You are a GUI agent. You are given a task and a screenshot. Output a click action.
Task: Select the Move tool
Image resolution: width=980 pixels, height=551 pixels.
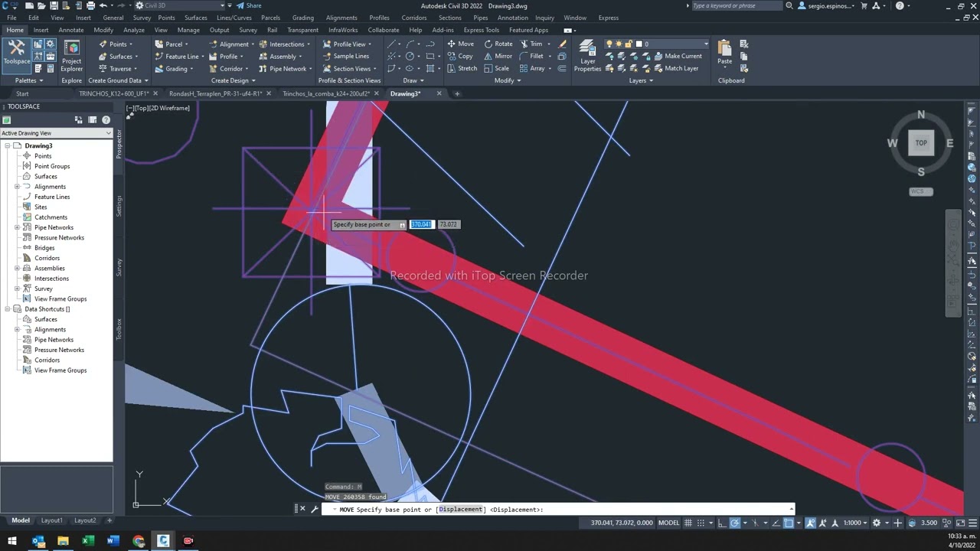click(460, 44)
